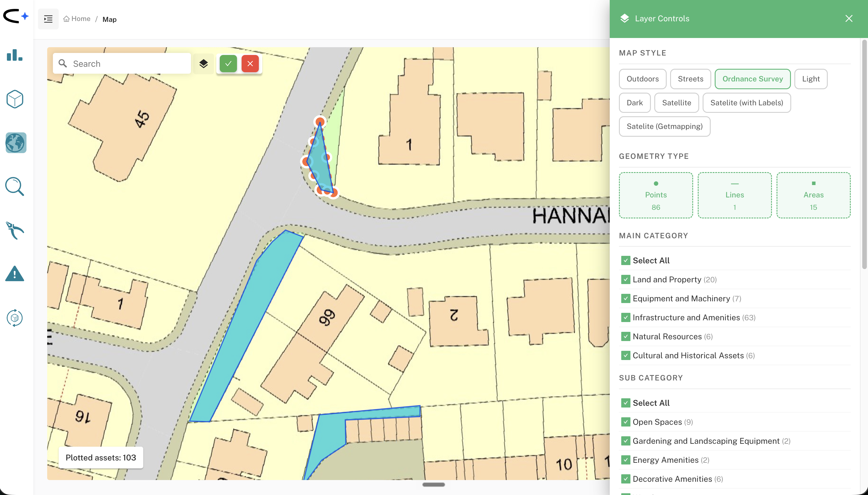Screen dimensions: 868x495
Task: Click the leftmost vertex of edited polygon
Action: pos(306,161)
